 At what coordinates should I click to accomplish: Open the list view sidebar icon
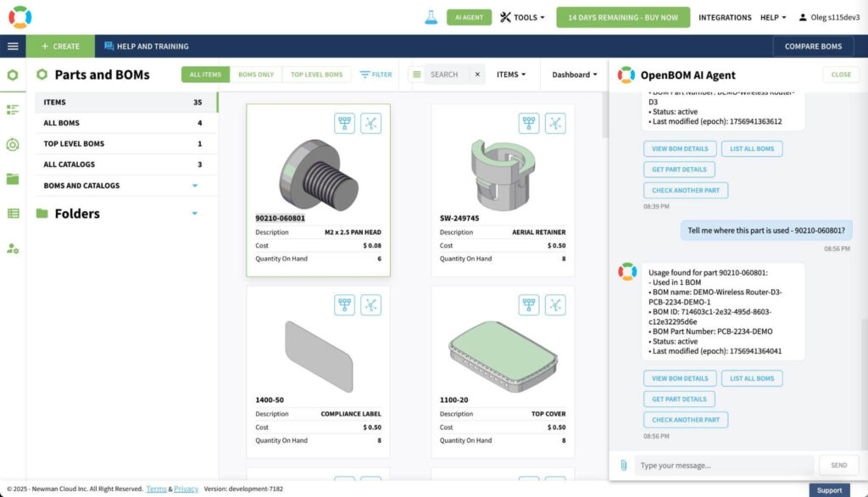[x=12, y=109]
